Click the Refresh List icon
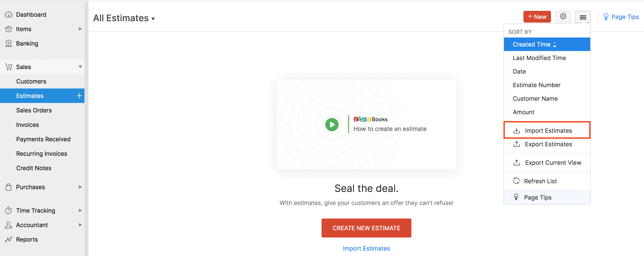The image size is (644, 256). (x=516, y=181)
